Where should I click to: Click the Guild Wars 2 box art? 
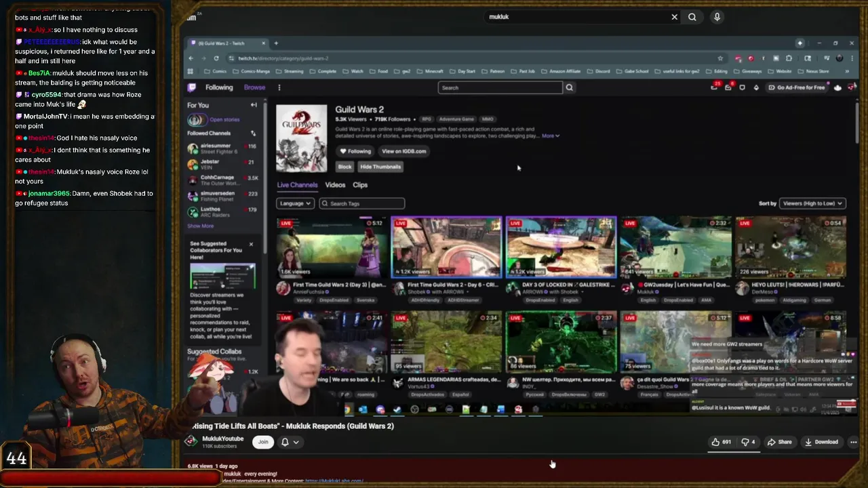(301, 138)
